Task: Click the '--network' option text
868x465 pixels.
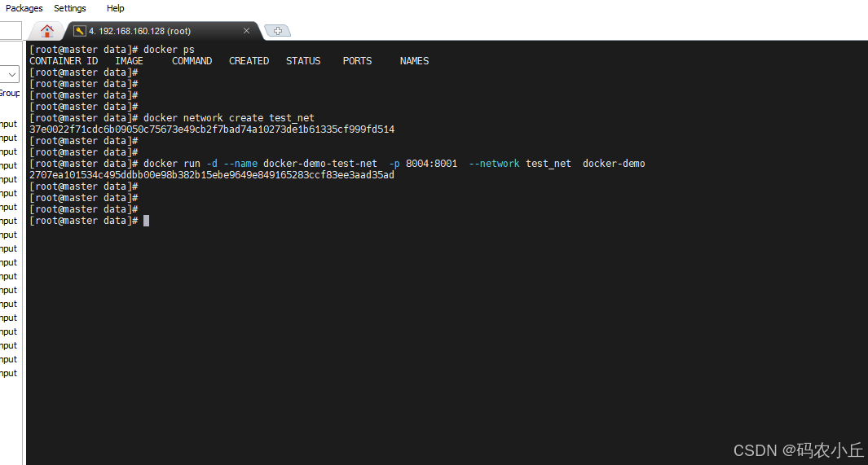Action: pyautogui.click(x=494, y=164)
